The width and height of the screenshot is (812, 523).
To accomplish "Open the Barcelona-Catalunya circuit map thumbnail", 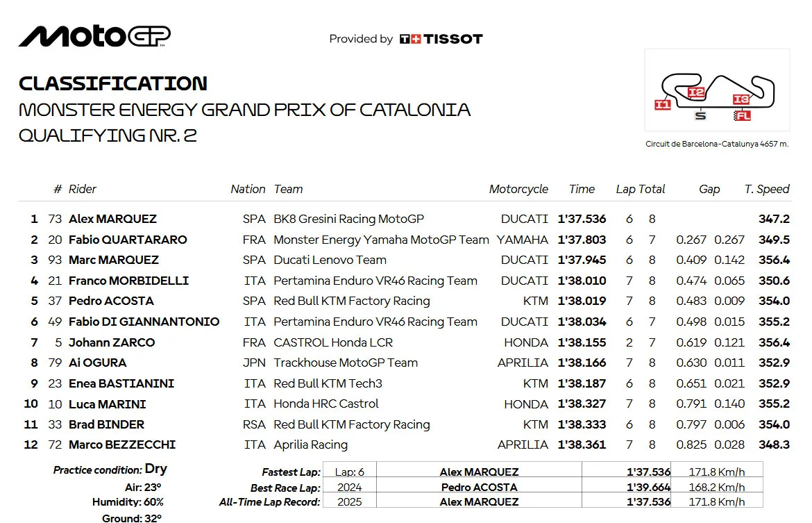I will point(717,90).
